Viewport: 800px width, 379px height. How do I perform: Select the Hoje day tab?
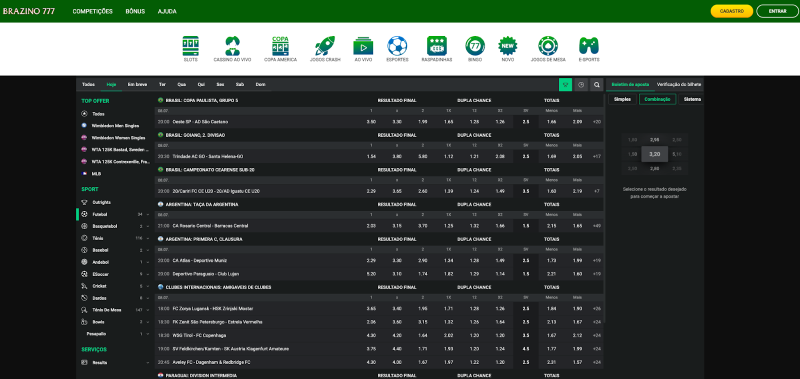coord(112,85)
